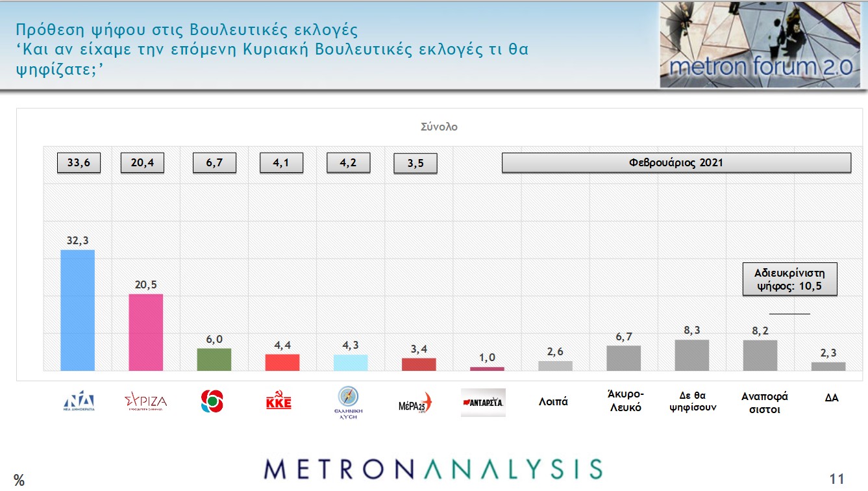Image resolution: width=868 pixels, height=491 pixels.
Task: Click the METRON ANALYSIS footer logo
Action: (x=433, y=469)
